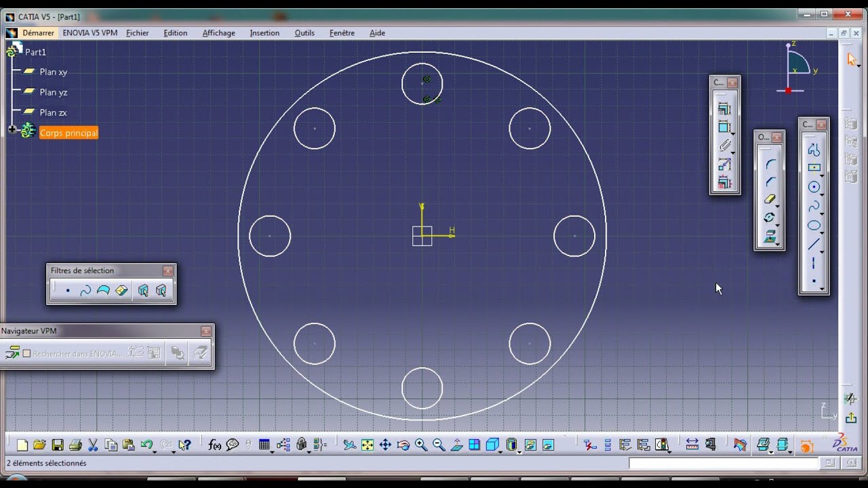Expand the Quick Trim eraser sub-menu arrow
The height and width of the screenshot is (488, 868).
(778, 206)
